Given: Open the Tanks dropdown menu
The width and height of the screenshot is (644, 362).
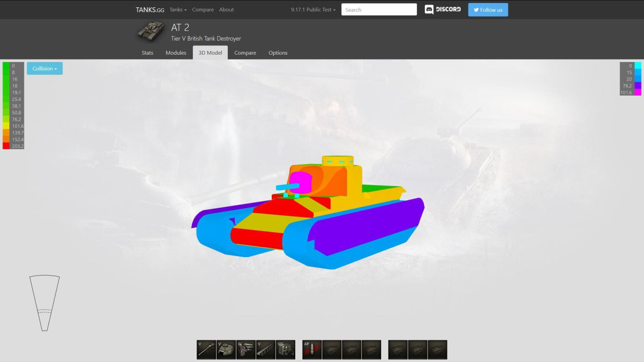Looking at the screenshot, I should (178, 10).
